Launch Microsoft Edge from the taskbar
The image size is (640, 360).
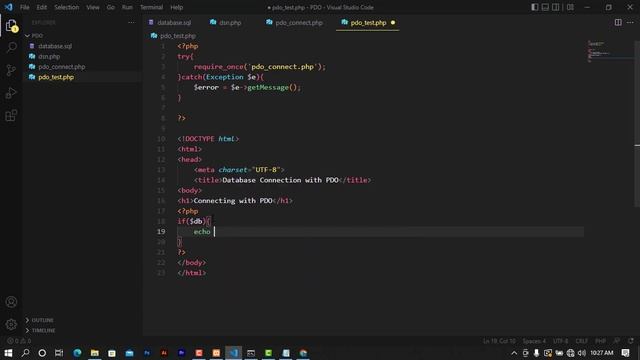tap(77, 353)
